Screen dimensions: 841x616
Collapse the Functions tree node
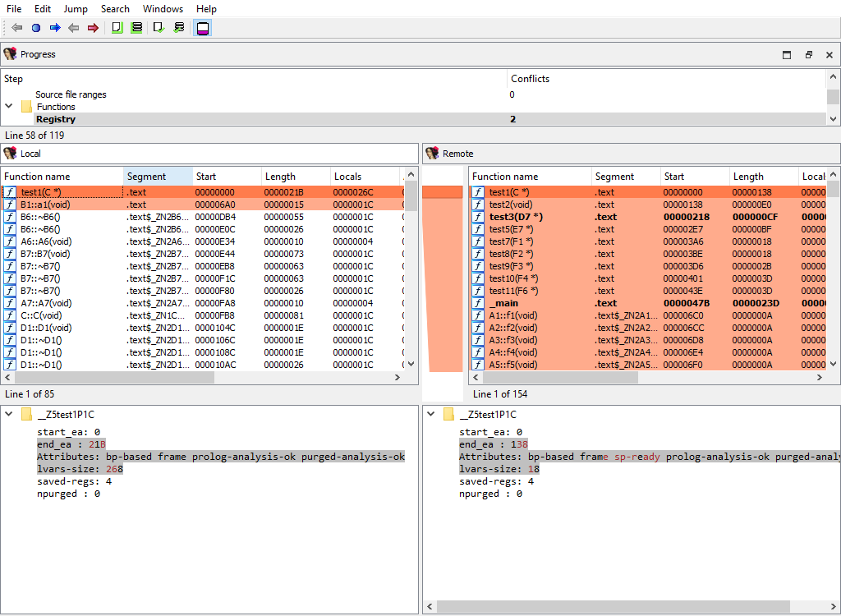click(9, 107)
